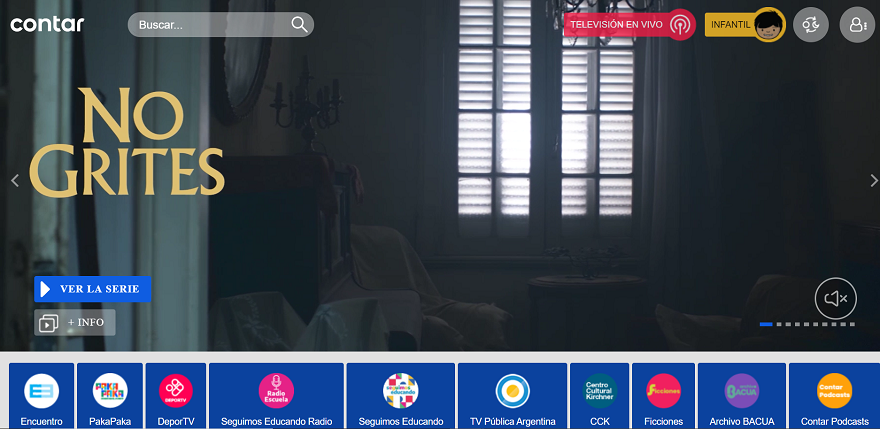This screenshot has height=429, width=880.
Task: Click the Buscar search field
Action: 210,25
